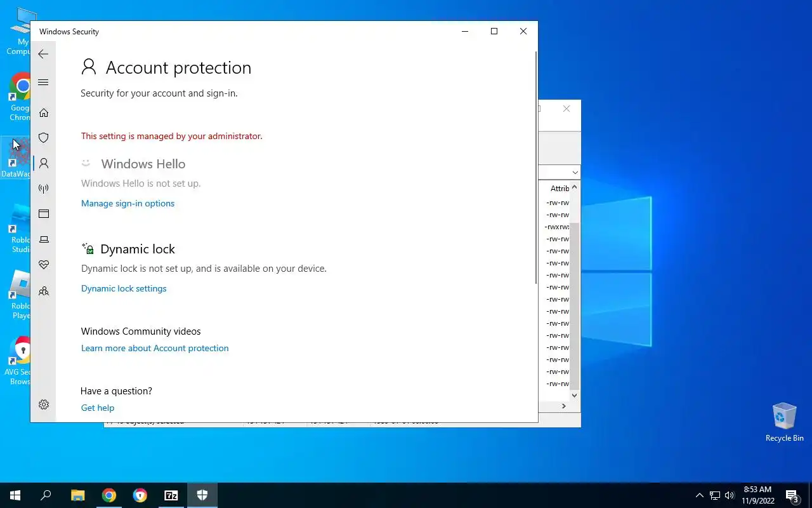Viewport: 812px width, 508px height.
Task: Select the Account protection person icon
Action: (x=44, y=163)
